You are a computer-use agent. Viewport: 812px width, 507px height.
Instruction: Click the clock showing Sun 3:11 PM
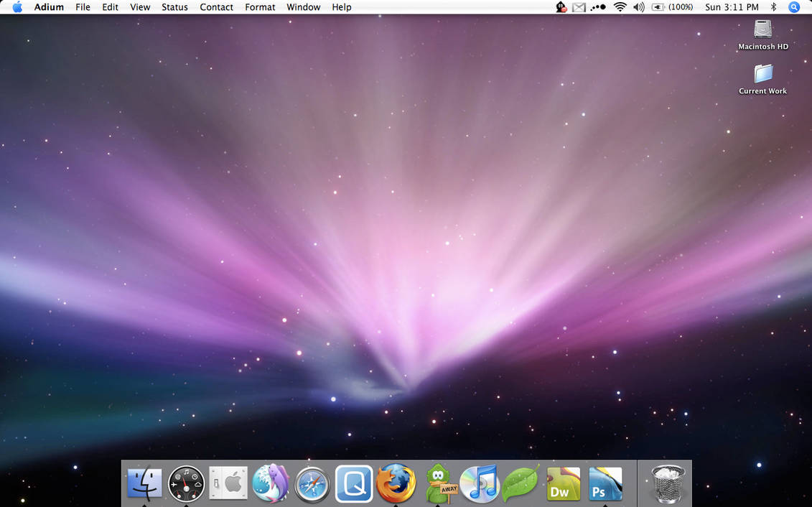[x=732, y=7]
